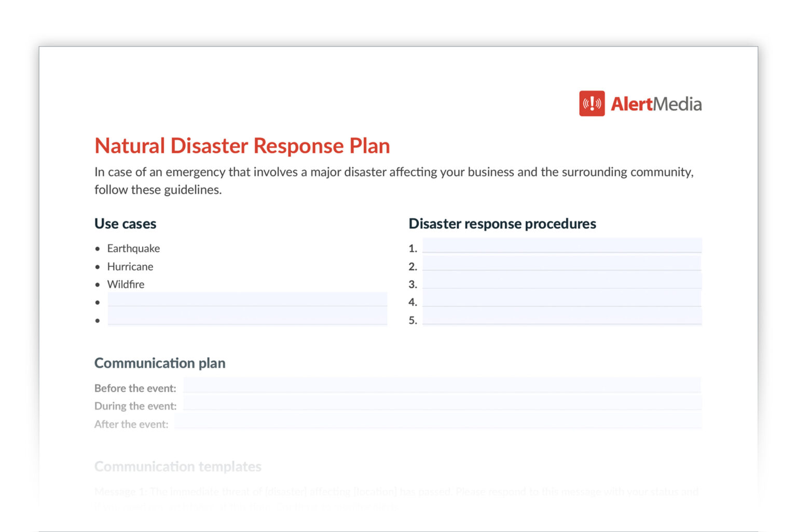Screen dimensions: 797x532
Task: Click procedure field number 1
Action: [x=562, y=245]
